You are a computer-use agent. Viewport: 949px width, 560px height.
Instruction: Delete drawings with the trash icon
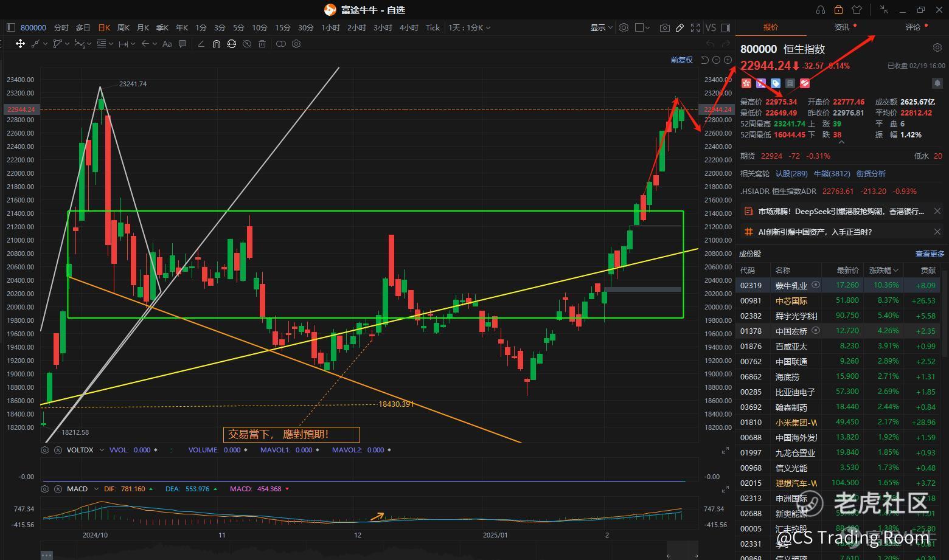[262, 44]
